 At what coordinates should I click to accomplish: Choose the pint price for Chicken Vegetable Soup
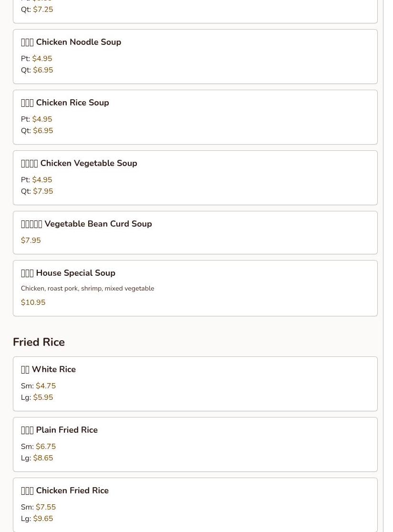click(x=42, y=180)
